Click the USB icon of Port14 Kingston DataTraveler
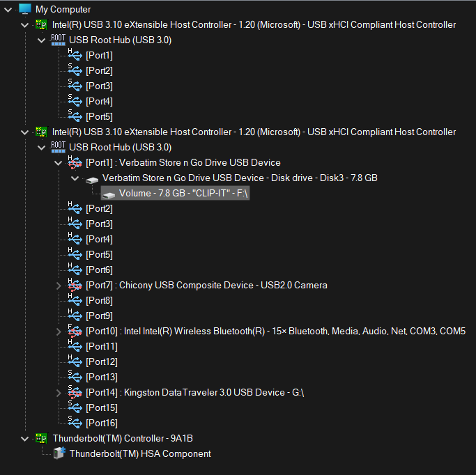This screenshot has width=476, height=475. [75, 391]
